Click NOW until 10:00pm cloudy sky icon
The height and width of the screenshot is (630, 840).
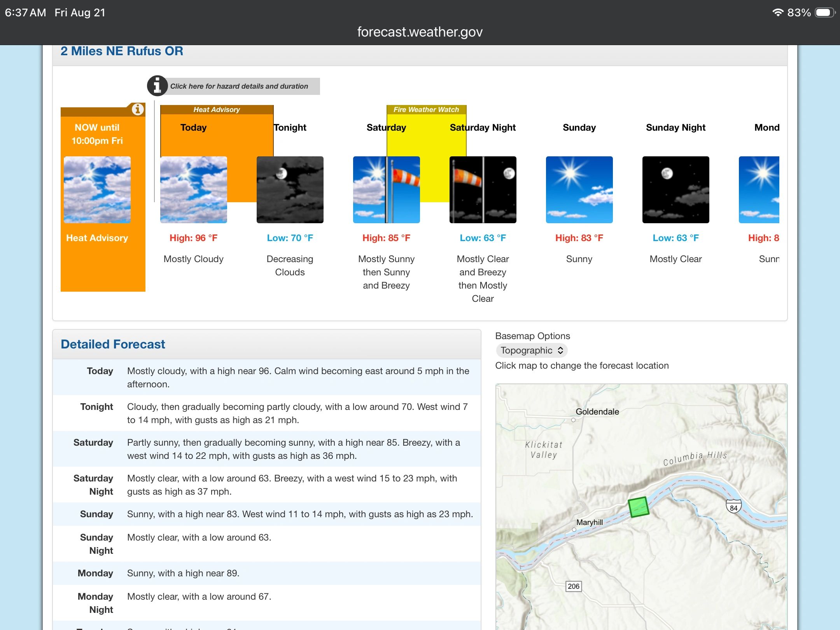point(97,190)
